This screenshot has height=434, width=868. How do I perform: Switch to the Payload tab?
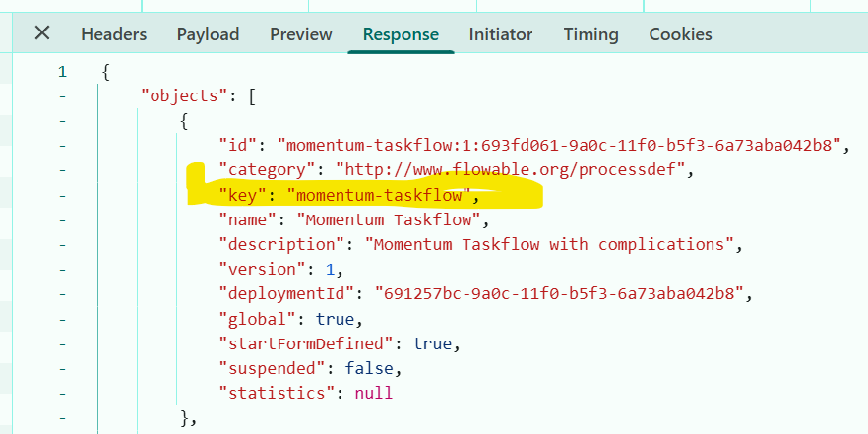pyautogui.click(x=208, y=34)
